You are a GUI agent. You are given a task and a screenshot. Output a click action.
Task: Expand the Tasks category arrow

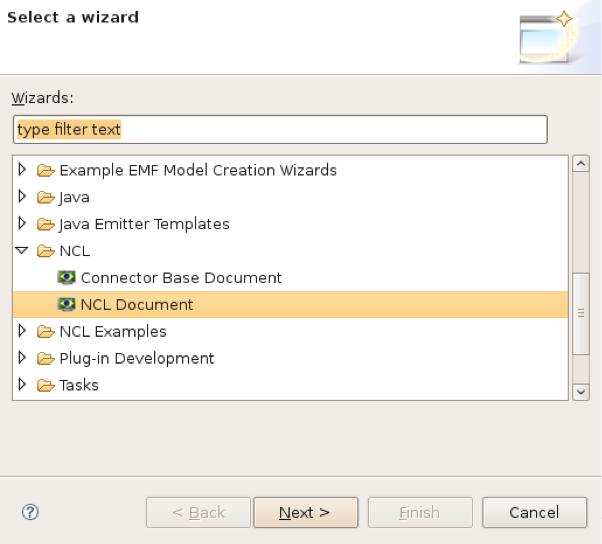(x=22, y=386)
